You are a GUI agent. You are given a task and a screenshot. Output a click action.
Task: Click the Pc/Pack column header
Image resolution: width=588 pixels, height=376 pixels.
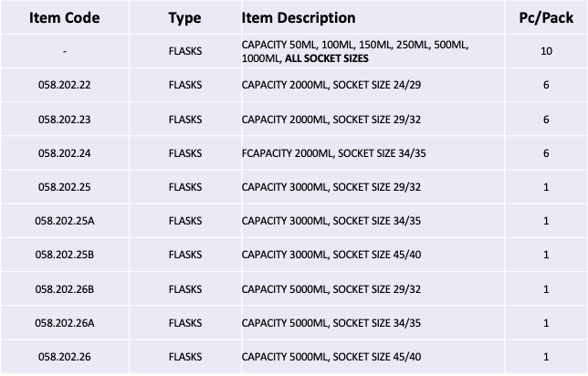coord(546,17)
